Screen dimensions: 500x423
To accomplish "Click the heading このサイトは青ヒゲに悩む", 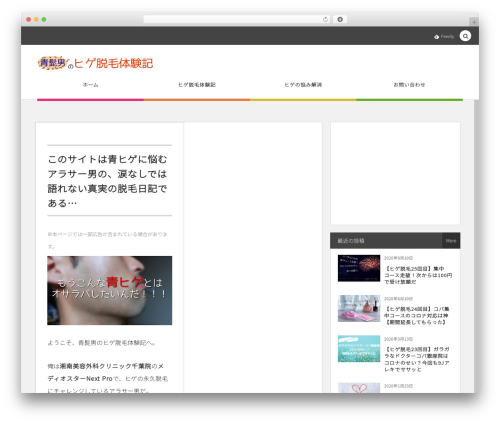I will [107, 181].
